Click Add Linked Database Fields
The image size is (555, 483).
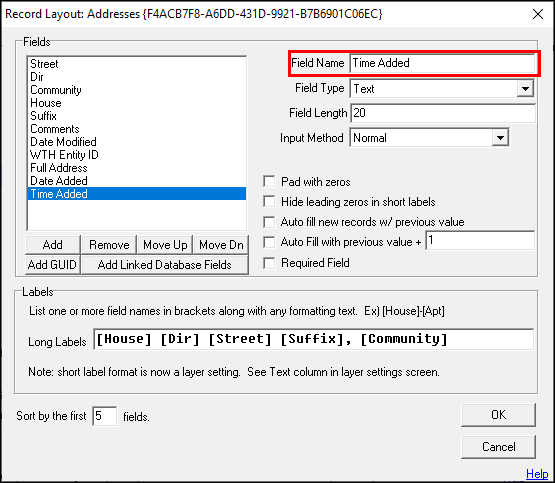(165, 265)
